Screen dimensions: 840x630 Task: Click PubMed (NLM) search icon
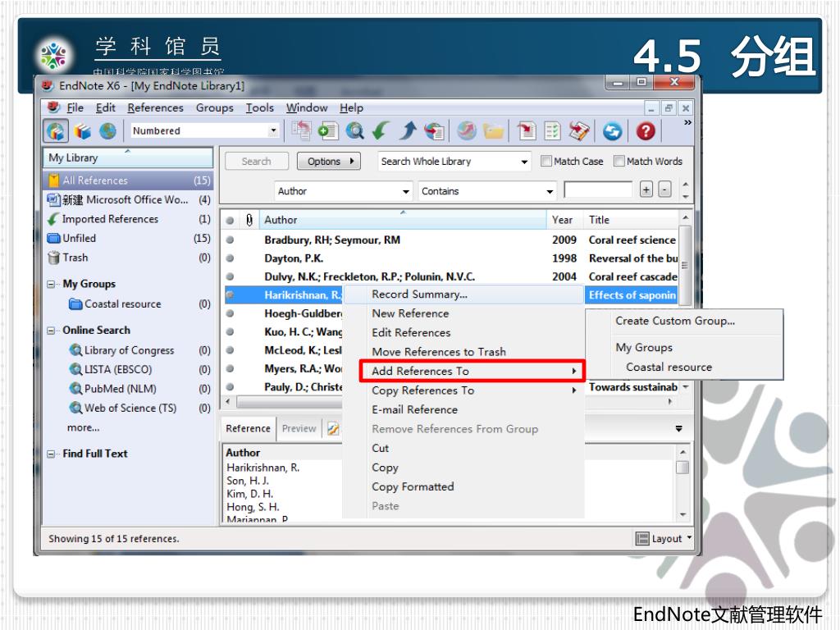click(75, 388)
